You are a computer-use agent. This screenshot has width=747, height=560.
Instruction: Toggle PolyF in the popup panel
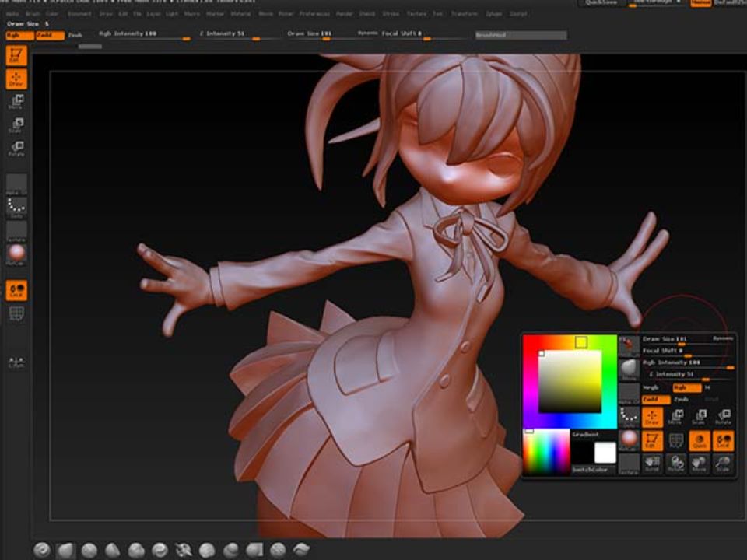[x=675, y=440]
